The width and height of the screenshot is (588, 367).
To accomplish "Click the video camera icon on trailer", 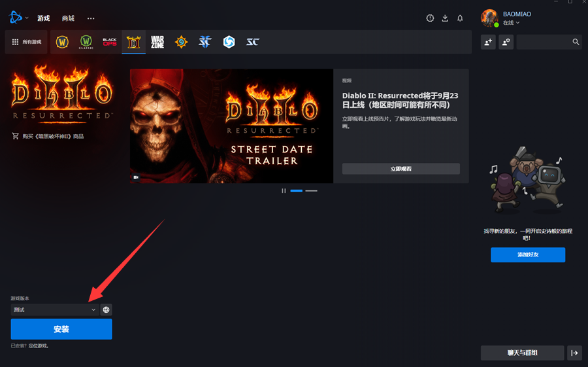I will pos(136,177).
